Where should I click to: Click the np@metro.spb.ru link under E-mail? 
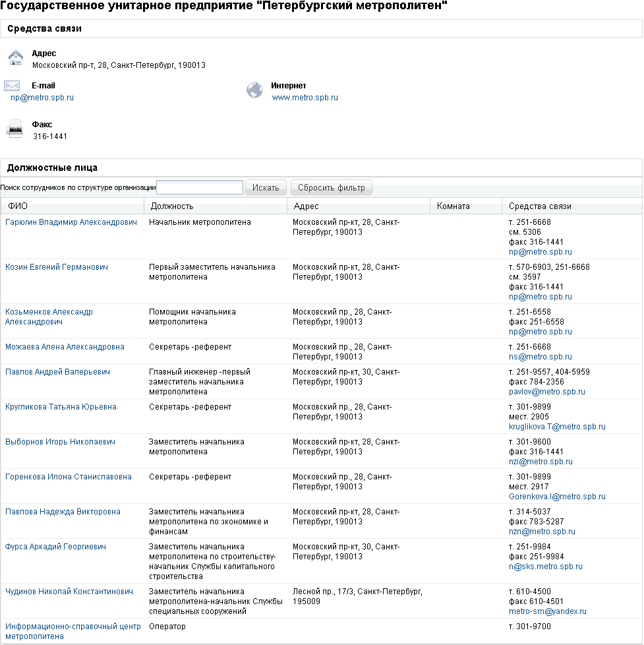click(42, 98)
